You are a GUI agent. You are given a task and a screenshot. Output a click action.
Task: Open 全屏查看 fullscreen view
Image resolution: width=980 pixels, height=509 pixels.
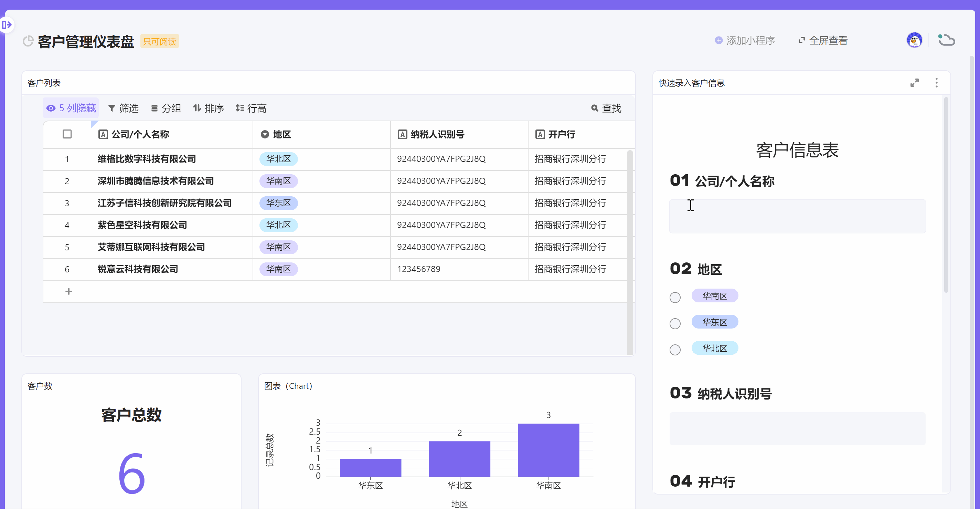[822, 40]
